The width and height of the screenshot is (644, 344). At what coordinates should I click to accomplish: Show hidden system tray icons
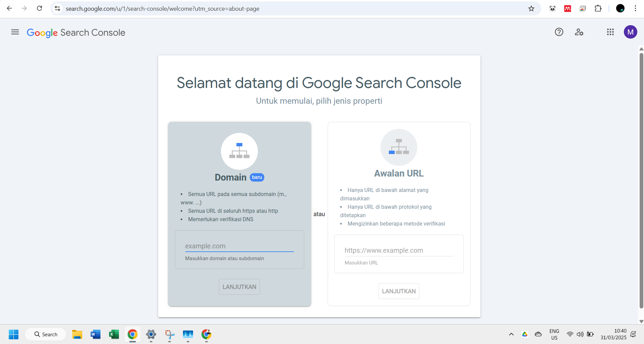511,334
